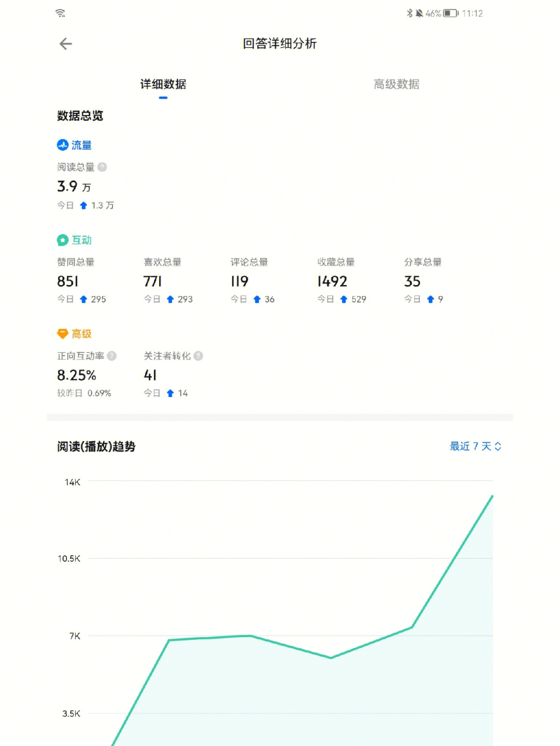Image resolution: width=560 pixels, height=746 pixels.
Task: Tap the 11:12 clock in status bar
Action: pos(472,13)
